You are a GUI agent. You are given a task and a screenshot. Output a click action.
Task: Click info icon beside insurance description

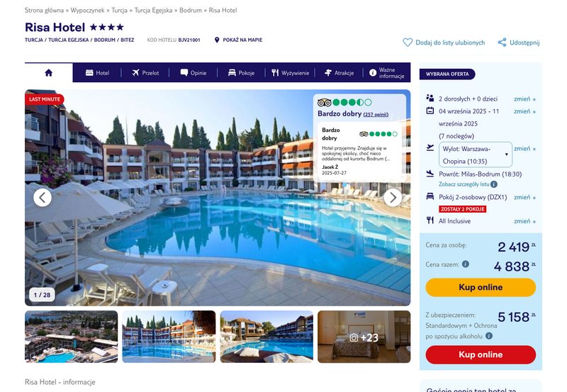[x=489, y=336]
